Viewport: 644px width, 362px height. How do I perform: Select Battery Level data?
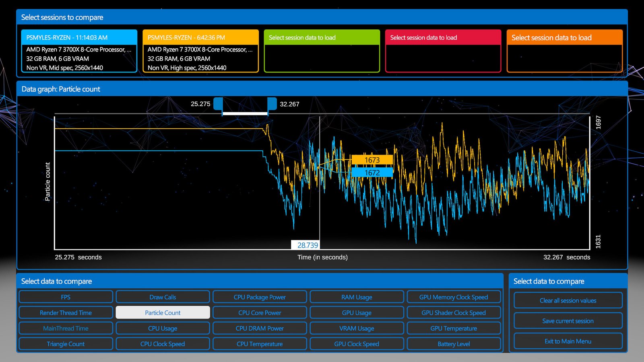pos(454,344)
